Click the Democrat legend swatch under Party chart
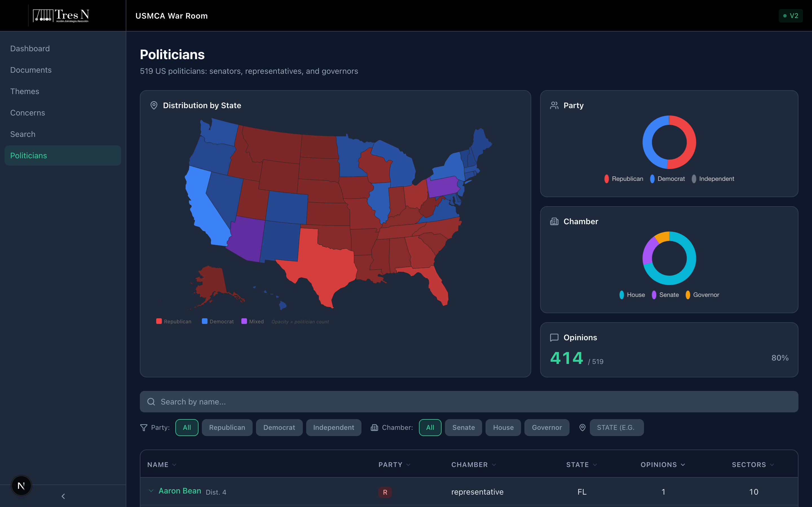This screenshot has width=812, height=507. (x=652, y=179)
